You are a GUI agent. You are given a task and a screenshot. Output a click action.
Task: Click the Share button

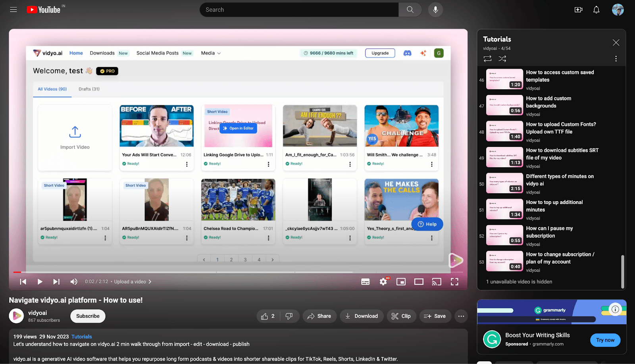point(319,316)
